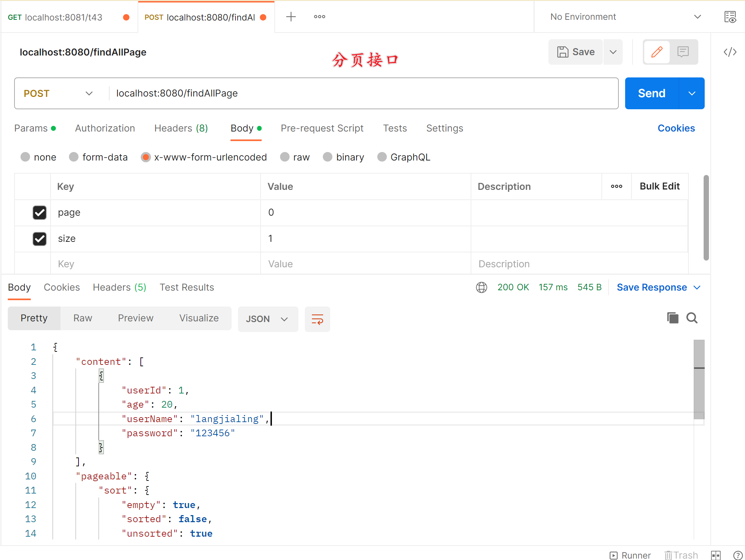Uncheck the page parameter checkbox
The width and height of the screenshot is (745, 560).
[x=40, y=212]
